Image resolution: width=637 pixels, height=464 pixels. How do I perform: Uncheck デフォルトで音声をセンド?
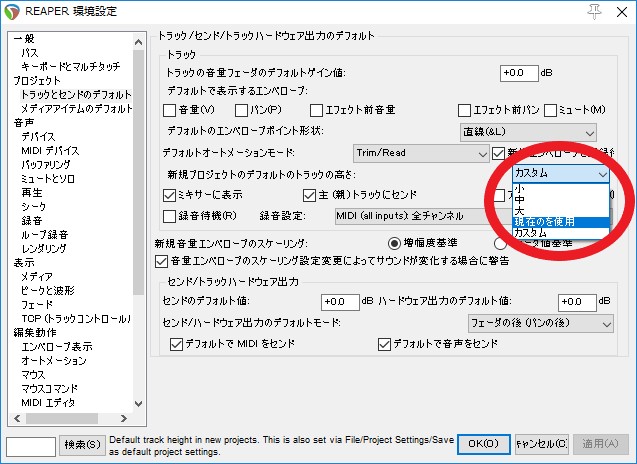pos(384,344)
